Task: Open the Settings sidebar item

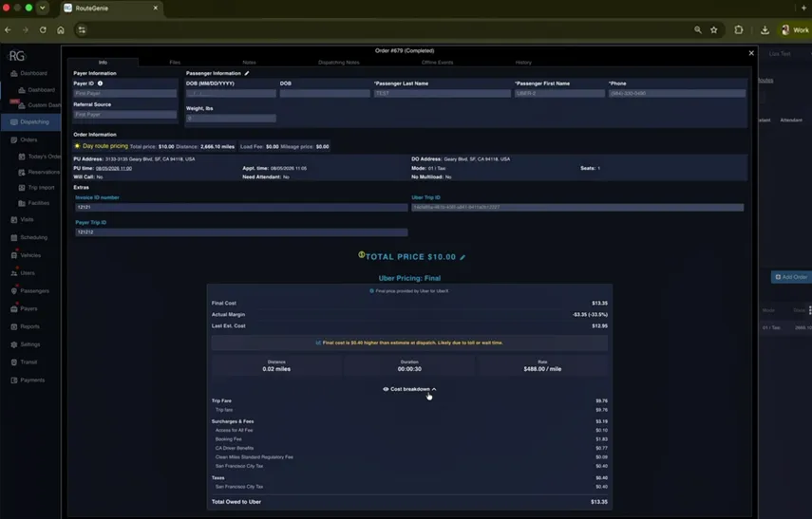Action: 26,344
